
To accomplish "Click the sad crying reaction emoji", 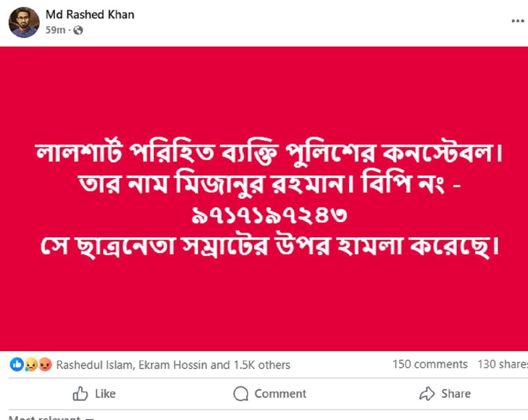I will pos(31,364).
